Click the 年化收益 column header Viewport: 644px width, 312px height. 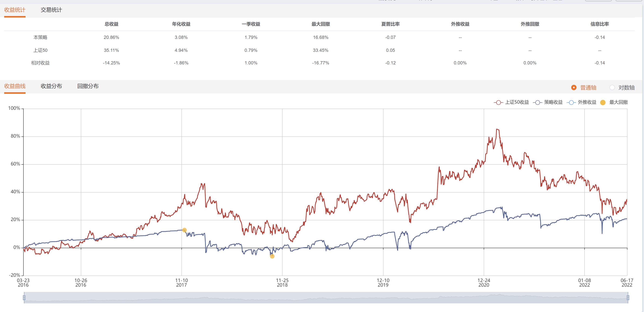(181, 24)
